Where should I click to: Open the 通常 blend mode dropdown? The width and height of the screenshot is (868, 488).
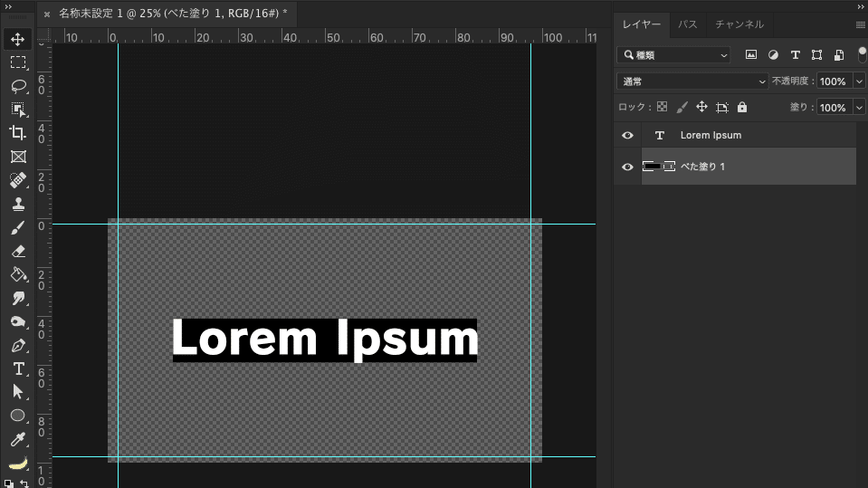[x=692, y=81]
